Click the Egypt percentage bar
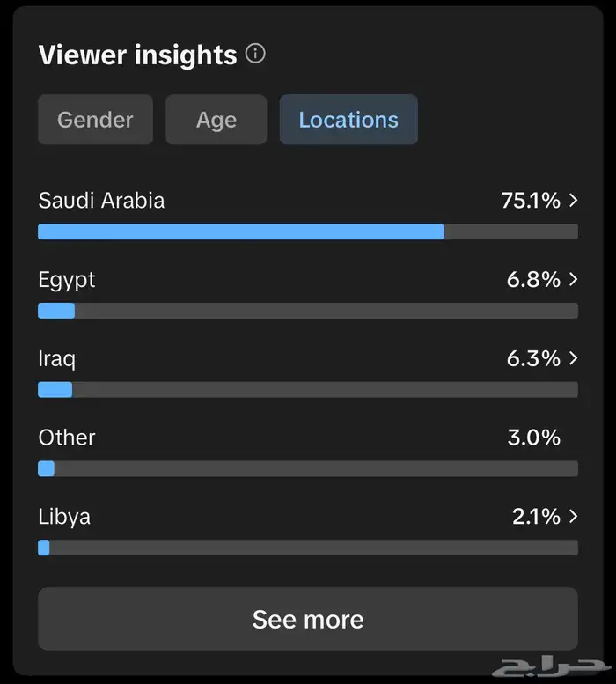Image resolution: width=616 pixels, height=684 pixels. [x=308, y=311]
